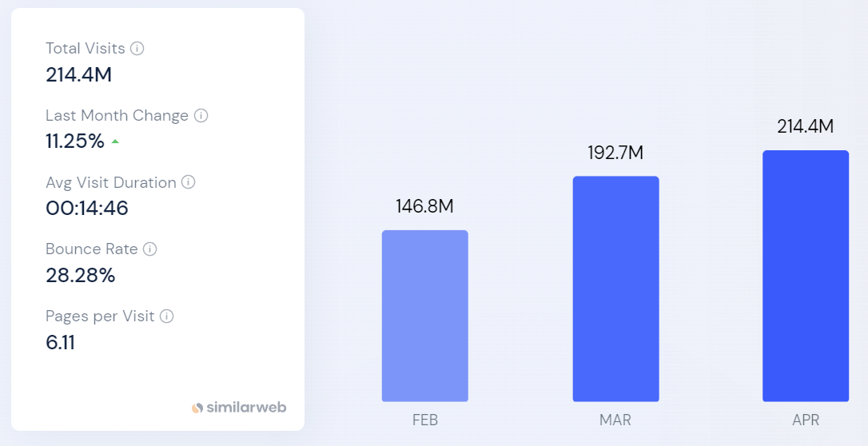868x446 pixels.
Task: Click the Pages per Visit info icon
Action: pyautogui.click(x=166, y=317)
